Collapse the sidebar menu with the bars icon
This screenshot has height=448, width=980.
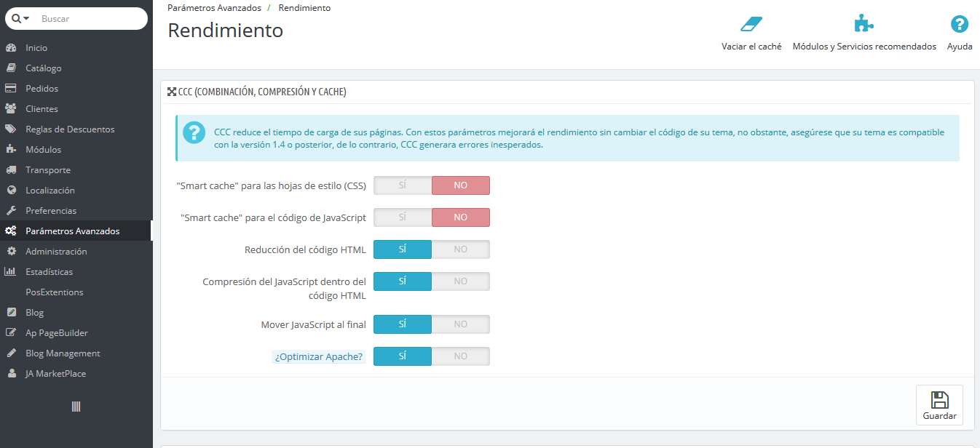tap(76, 407)
